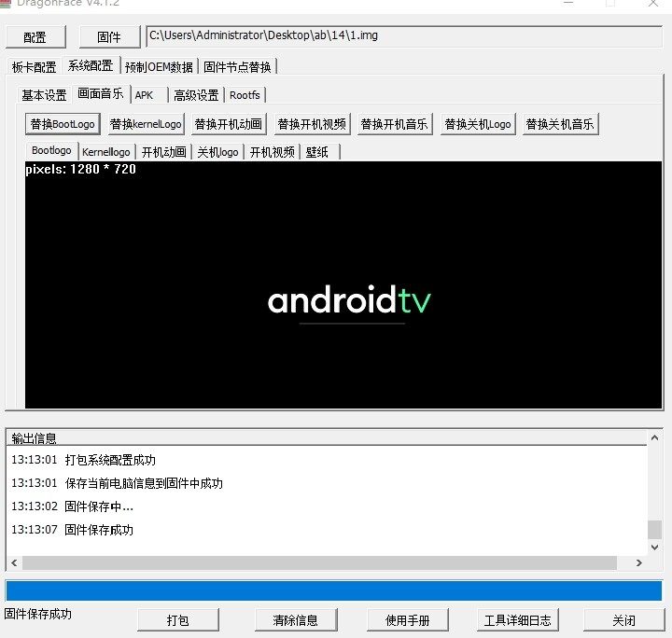Click the status bar text 固件保存成功
This screenshot has width=672, height=638.
(x=38, y=614)
